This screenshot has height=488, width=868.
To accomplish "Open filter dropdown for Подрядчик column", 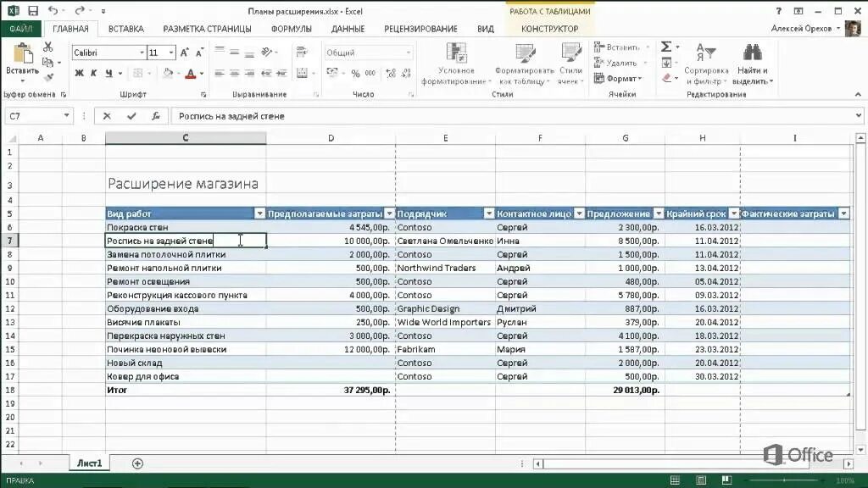I will pos(489,213).
